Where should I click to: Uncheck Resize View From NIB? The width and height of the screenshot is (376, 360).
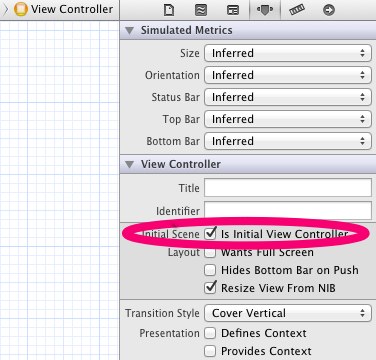(210, 288)
